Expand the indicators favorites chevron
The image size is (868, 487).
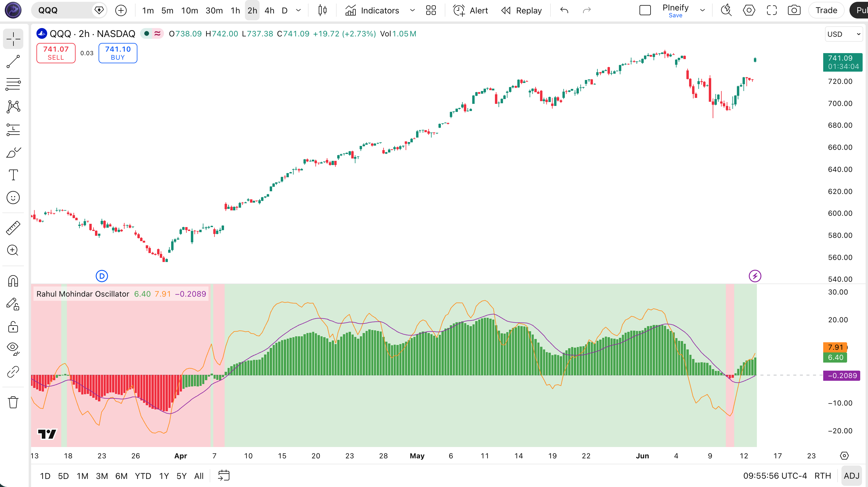point(412,10)
